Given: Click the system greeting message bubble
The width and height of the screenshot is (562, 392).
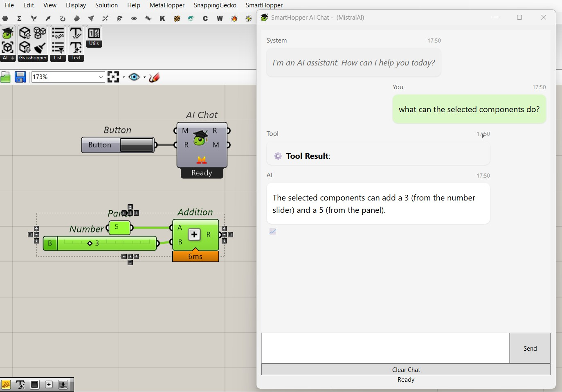Looking at the screenshot, I should click(x=353, y=63).
